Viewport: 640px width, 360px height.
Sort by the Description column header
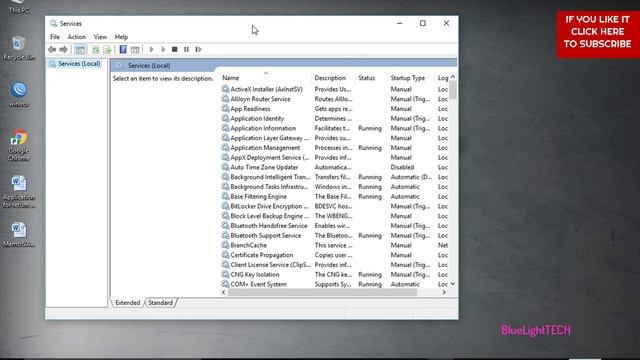click(x=330, y=78)
